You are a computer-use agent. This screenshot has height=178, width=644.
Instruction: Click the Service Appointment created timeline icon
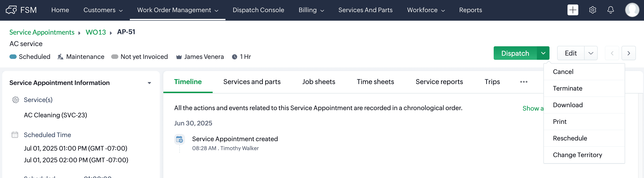tap(179, 139)
